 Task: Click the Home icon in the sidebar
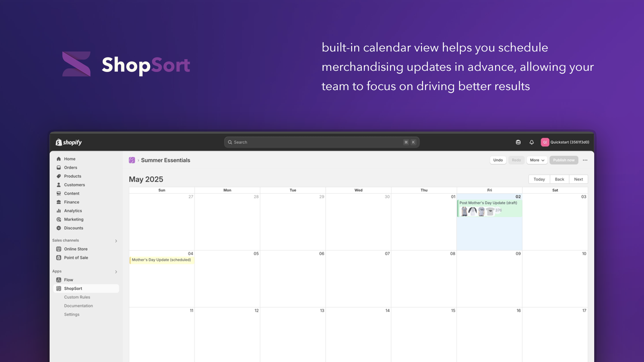tap(59, 159)
